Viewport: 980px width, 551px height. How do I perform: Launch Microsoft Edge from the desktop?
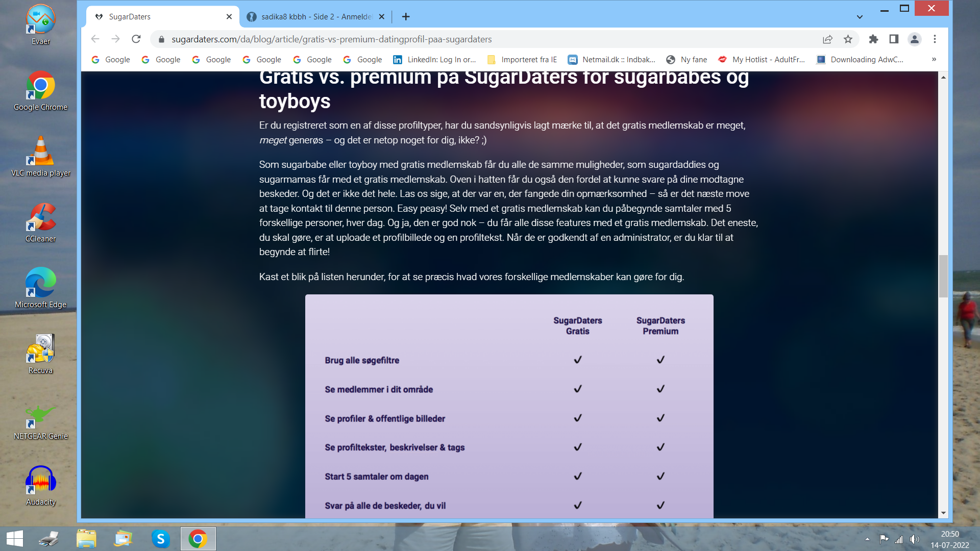[40, 288]
